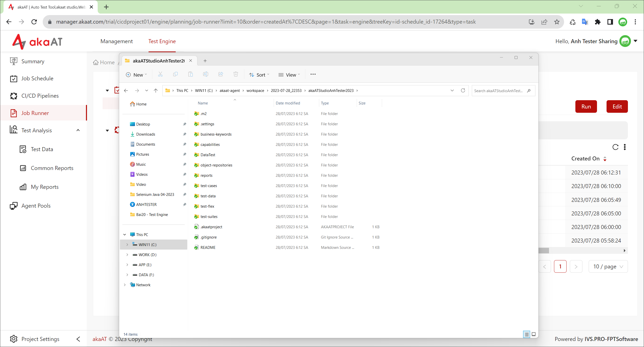Click the Date modified column header
Viewport: 644px width, 347px height.
288,103
